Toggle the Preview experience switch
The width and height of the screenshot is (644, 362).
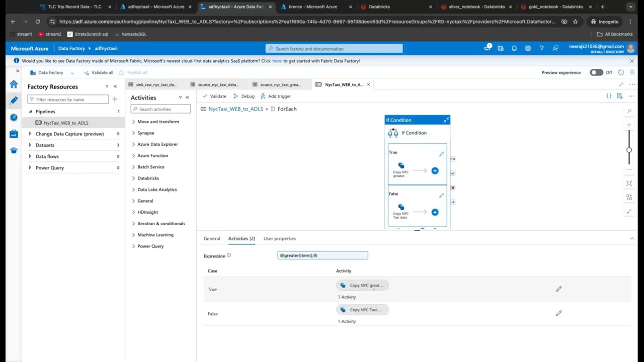(x=596, y=72)
